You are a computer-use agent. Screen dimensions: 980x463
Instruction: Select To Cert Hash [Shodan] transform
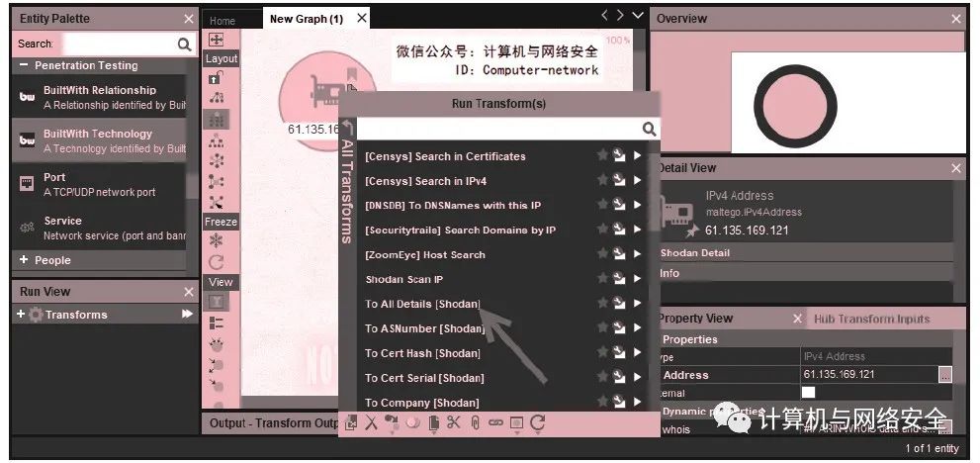(x=422, y=353)
